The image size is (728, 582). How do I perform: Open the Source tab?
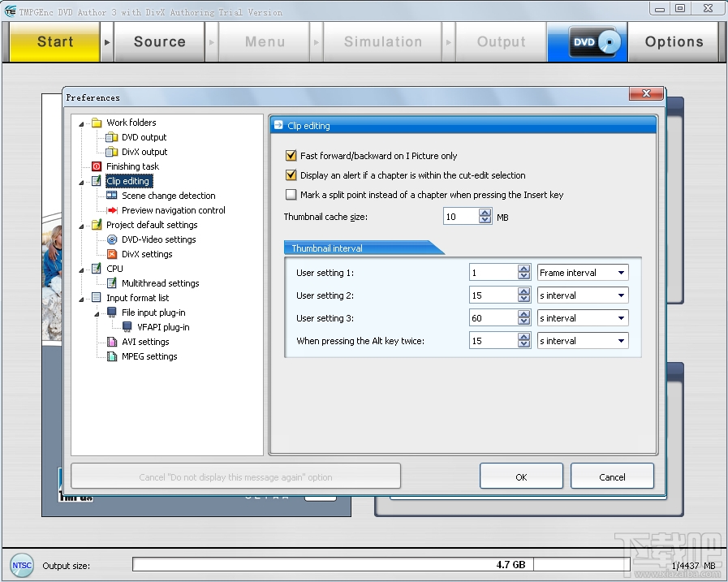[x=159, y=41]
